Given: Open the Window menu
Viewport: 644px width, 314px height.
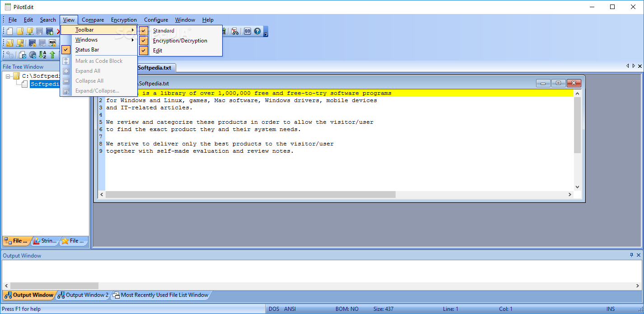Looking at the screenshot, I should click(x=185, y=20).
